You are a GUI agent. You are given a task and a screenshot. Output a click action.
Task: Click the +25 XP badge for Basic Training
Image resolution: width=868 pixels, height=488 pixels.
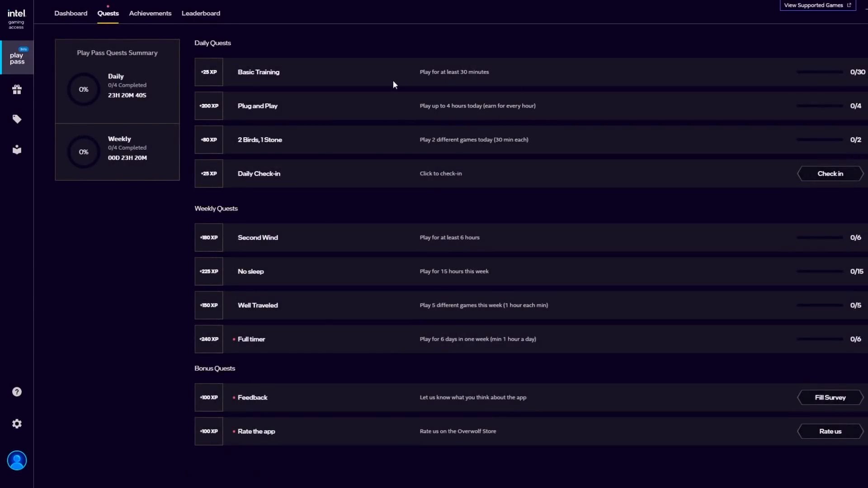pos(209,72)
